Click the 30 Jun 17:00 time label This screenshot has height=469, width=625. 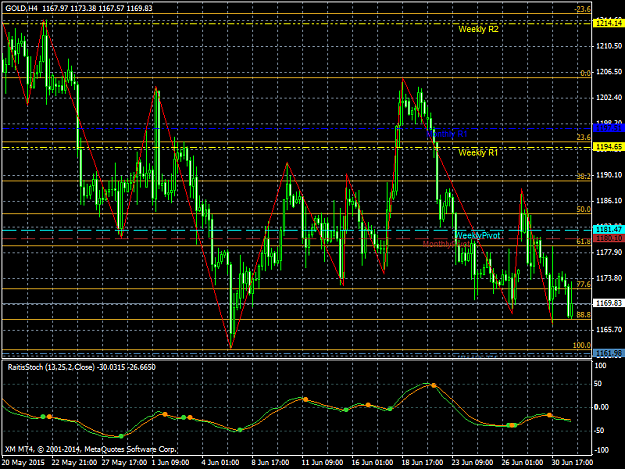point(572,462)
